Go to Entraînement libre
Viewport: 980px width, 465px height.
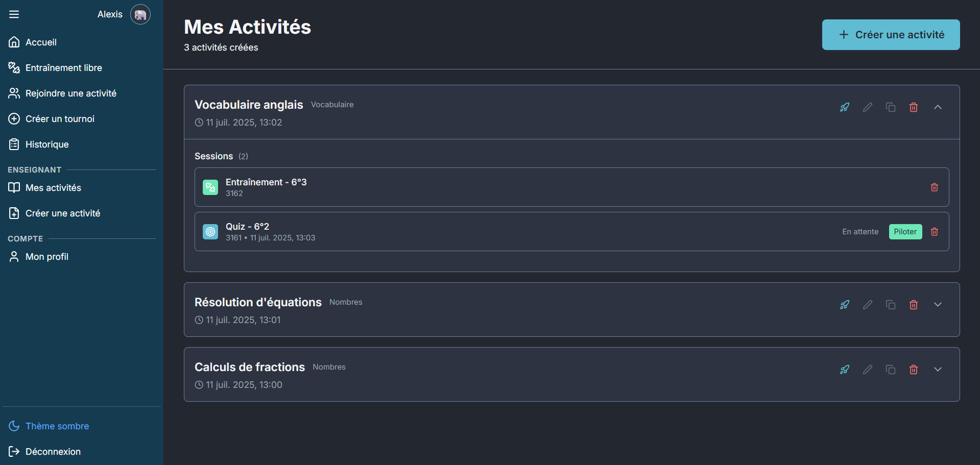pos(63,68)
